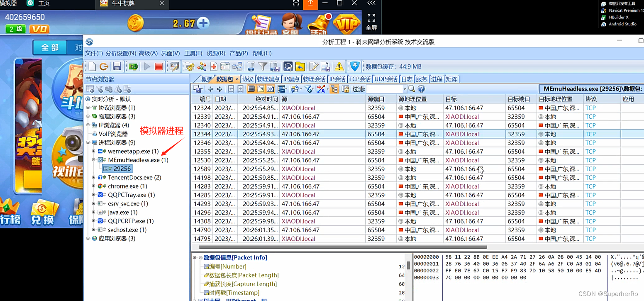Switch to the TCP会话 tab
The height and width of the screenshot is (301, 644).
pyautogui.click(x=360, y=79)
